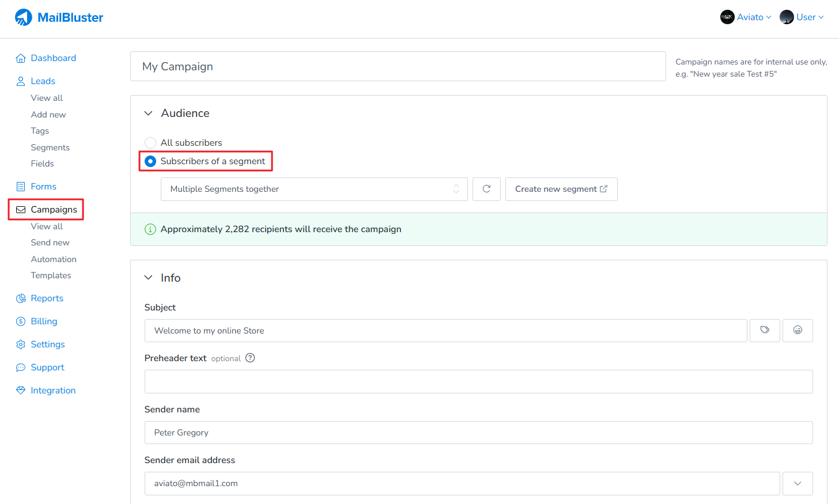Open the Aviato brand switcher menu
Viewport: 839px width, 504px height.
[746, 17]
